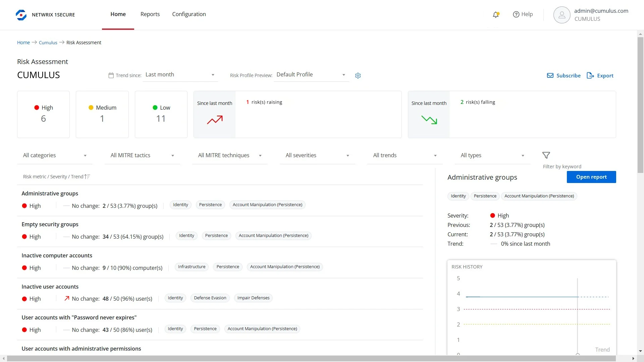Viewport: 644px width, 362px height.
Task: Click the Filter by keyword field
Action: pyautogui.click(x=562, y=167)
